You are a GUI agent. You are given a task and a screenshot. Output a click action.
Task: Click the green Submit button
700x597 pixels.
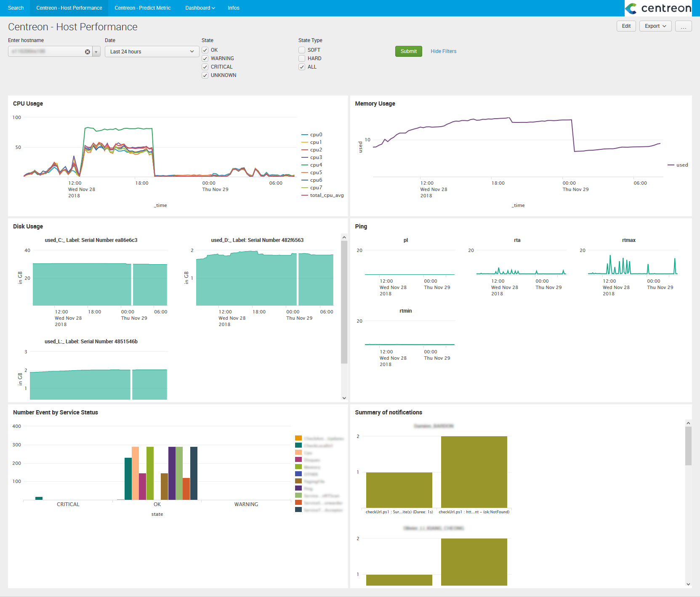409,51
